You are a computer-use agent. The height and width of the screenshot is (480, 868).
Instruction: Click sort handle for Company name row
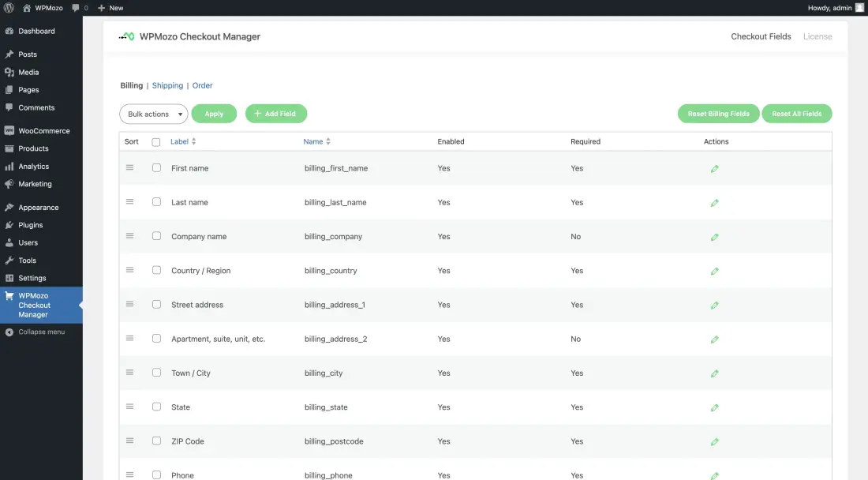(x=129, y=236)
